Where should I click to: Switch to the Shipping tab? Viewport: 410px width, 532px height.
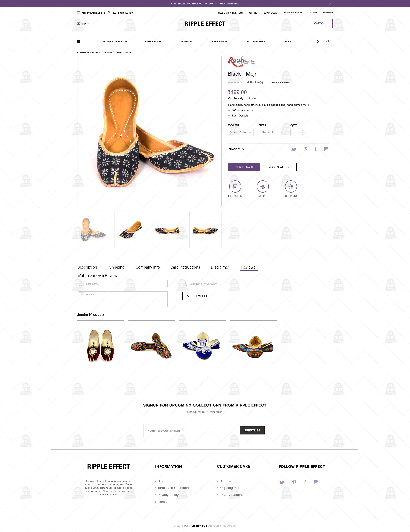point(117,267)
